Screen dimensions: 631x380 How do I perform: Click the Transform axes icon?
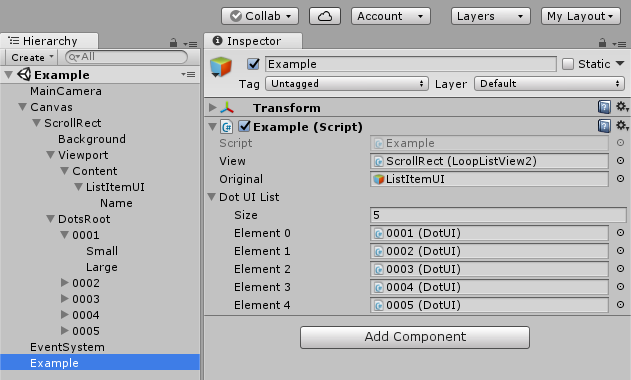point(227,107)
